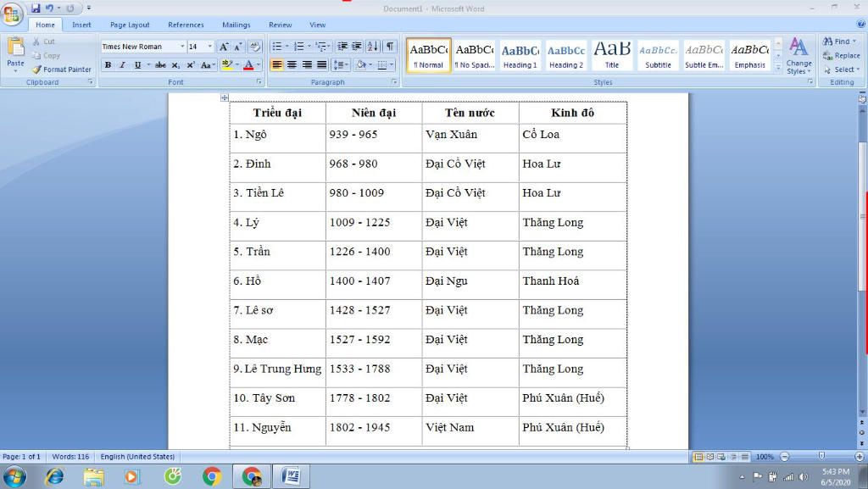Click the Replace button
Viewport: 868px width, 489px height.
pos(842,56)
